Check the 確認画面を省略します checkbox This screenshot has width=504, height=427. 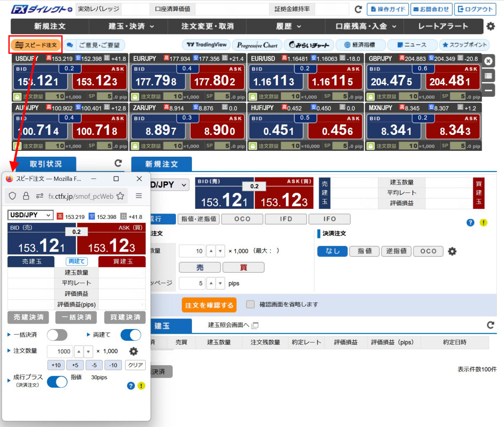250,304
